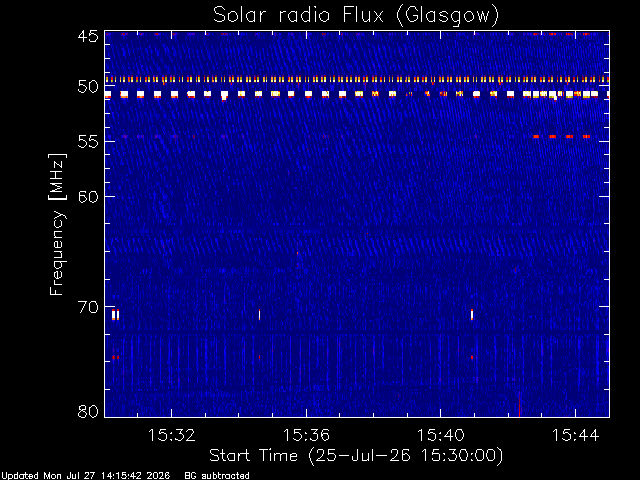Click the 15:32 time axis label

(x=171, y=435)
